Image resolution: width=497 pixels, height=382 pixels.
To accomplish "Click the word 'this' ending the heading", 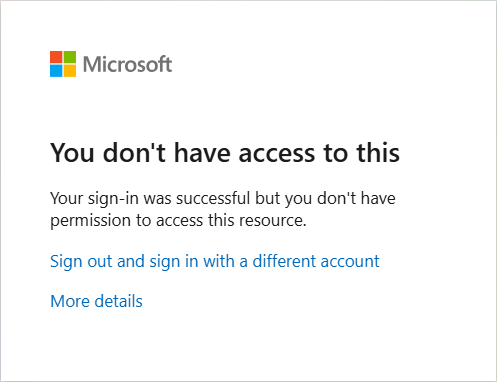I will [x=378, y=153].
